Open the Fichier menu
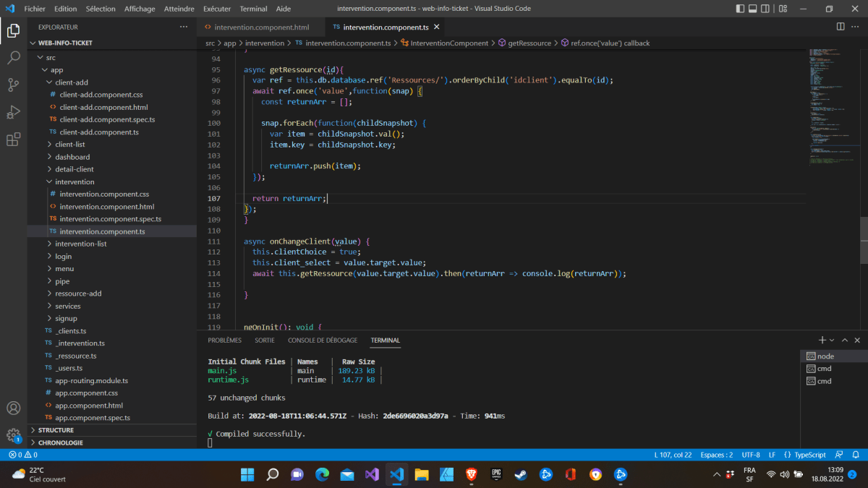This screenshot has height=488, width=868. 35,9
